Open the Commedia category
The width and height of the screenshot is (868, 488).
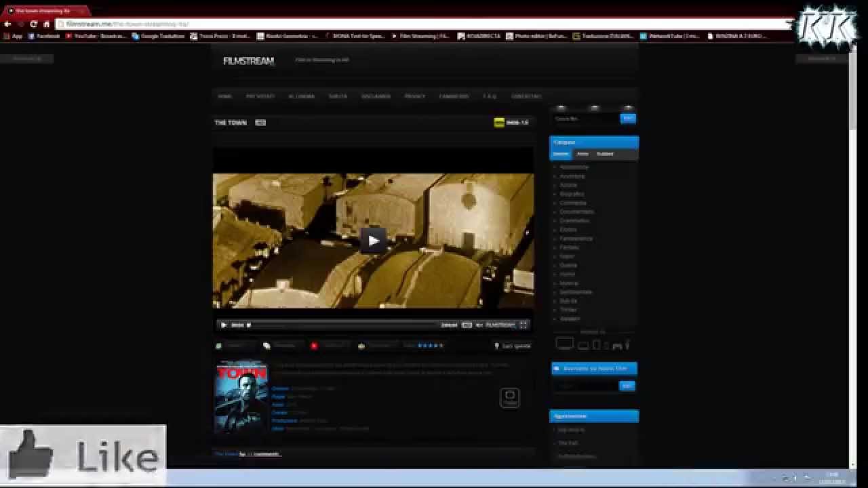573,203
